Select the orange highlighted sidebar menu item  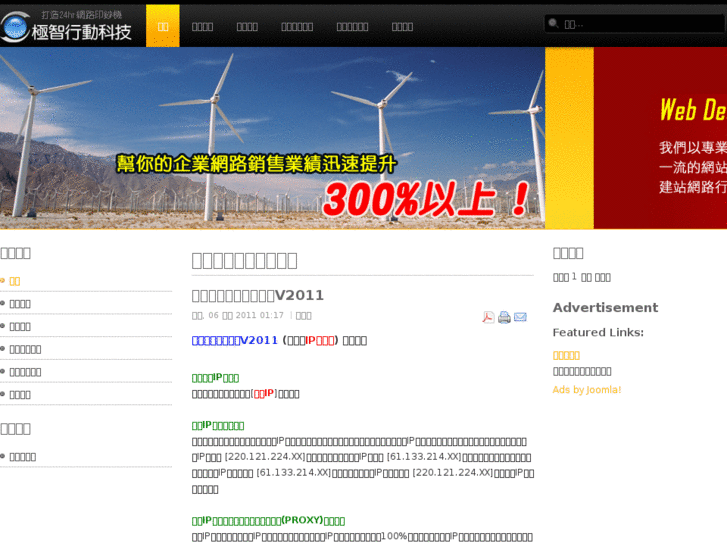(x=15, y=281)
